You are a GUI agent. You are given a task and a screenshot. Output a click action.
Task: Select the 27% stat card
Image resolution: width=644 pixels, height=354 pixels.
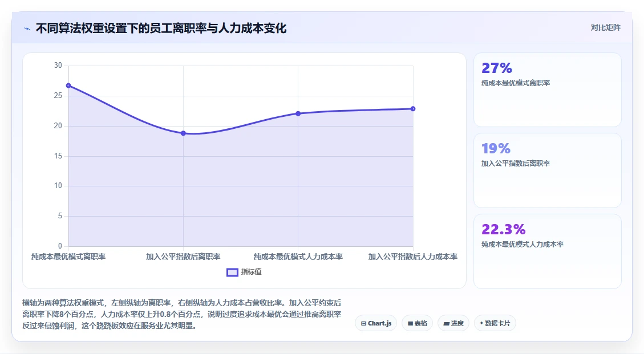(548, 89)
